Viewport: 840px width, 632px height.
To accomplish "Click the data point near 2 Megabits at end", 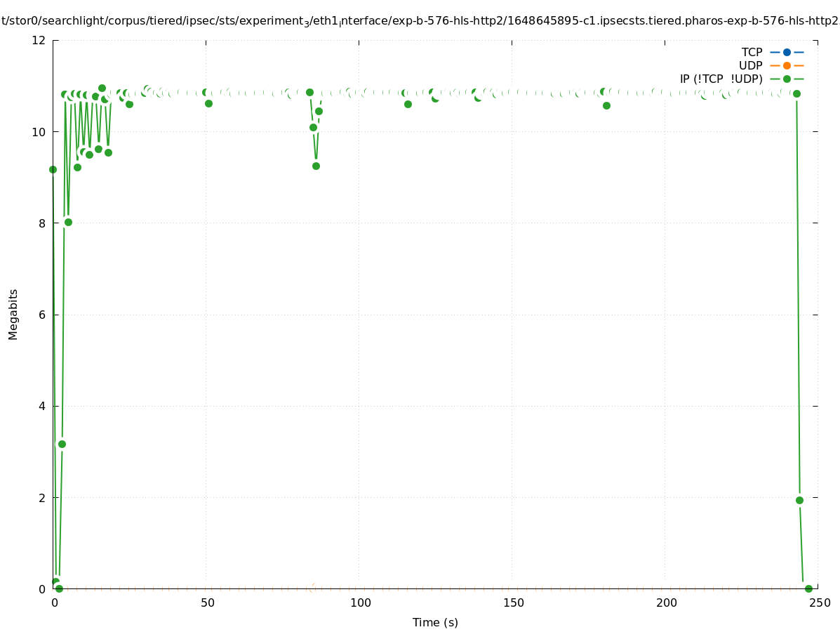I will click(799, 500).
